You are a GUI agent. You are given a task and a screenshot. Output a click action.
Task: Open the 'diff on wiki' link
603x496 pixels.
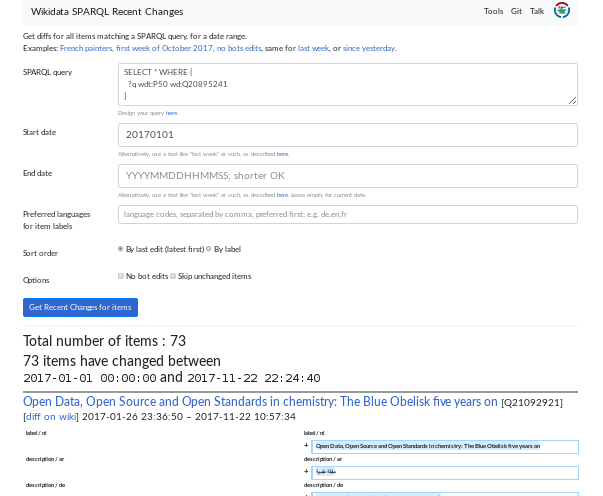pyautogui.click(x=51, y=417)
